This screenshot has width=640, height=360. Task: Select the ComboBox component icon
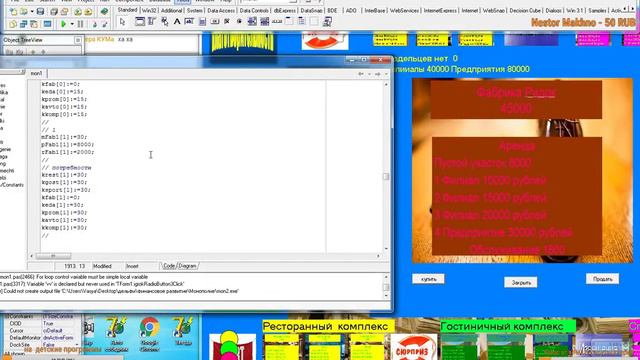[264, 21]
